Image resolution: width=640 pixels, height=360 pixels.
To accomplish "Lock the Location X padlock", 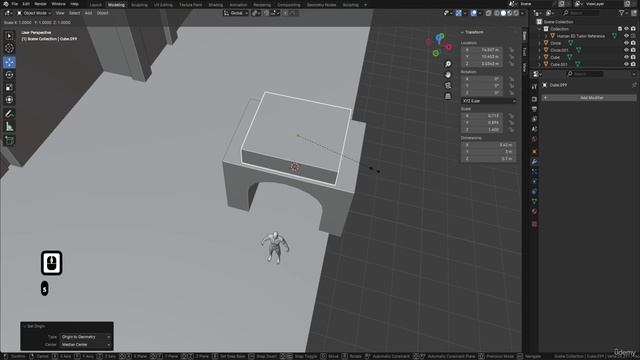I will tap(511, 50).
